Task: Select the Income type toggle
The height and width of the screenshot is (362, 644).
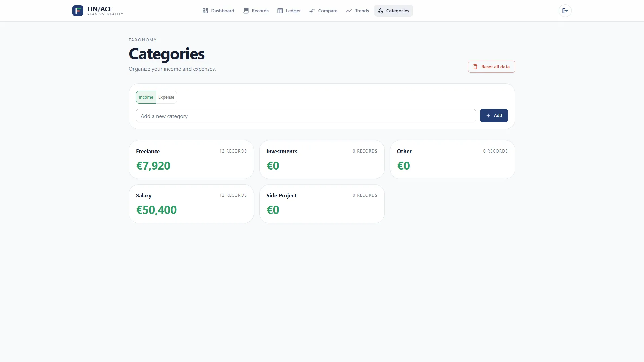Action: point(146,97)
